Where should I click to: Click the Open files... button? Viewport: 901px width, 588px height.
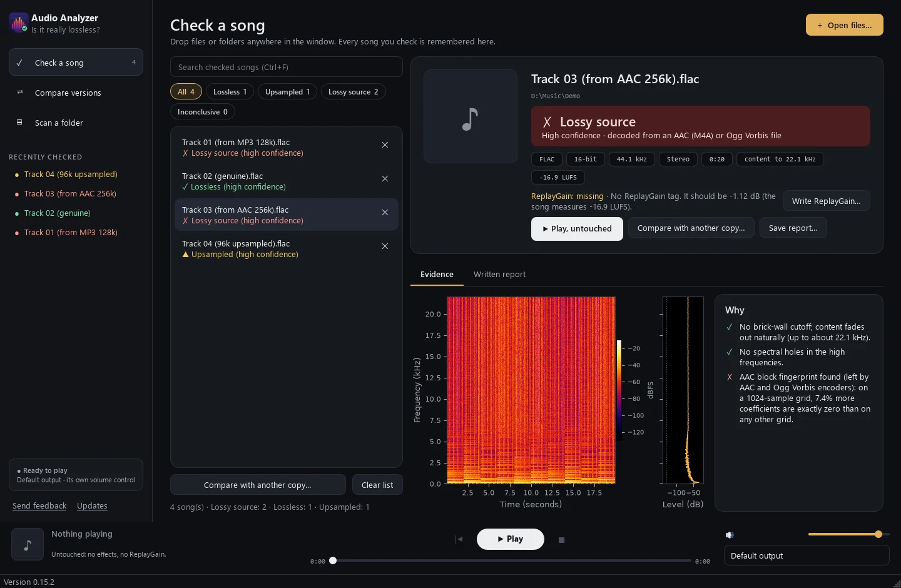point(845,25)
